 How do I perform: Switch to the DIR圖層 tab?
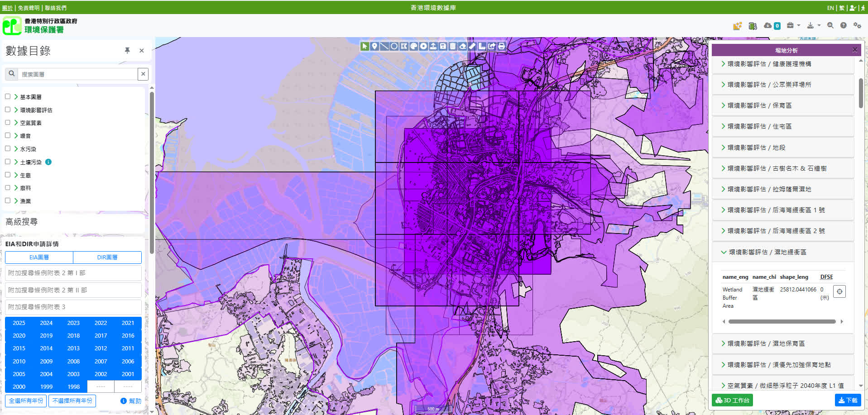point(107,258)
